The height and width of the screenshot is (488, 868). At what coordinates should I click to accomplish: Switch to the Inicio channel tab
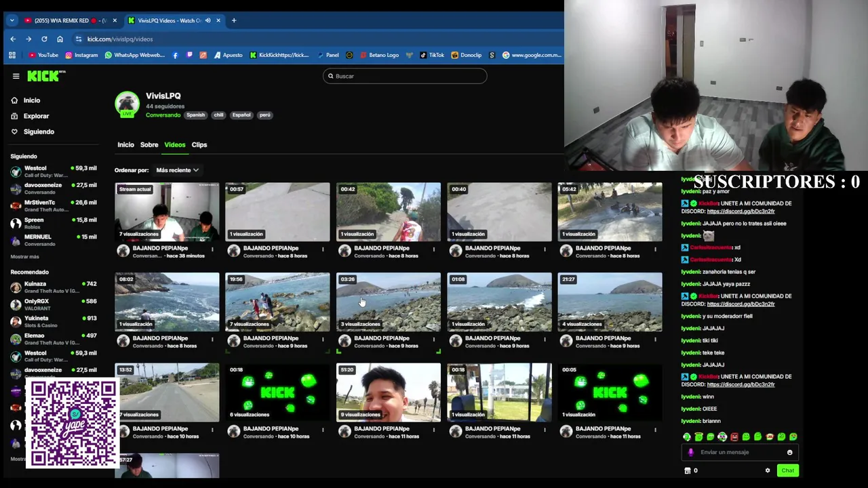[125, 144]
